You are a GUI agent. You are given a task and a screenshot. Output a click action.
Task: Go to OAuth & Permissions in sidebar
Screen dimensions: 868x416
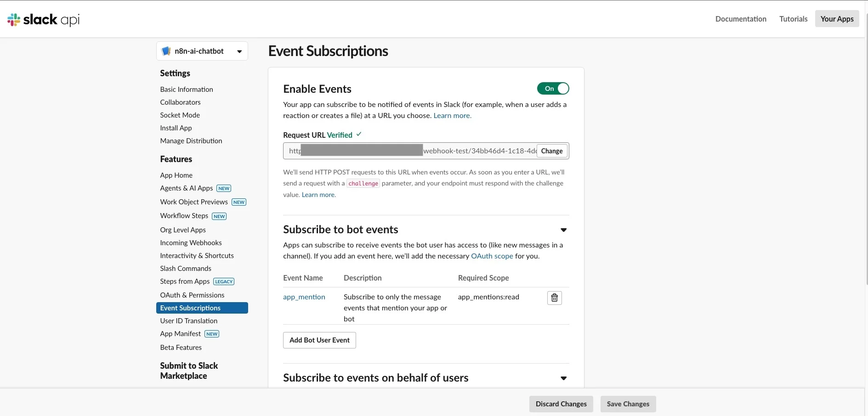coord(192,295)
